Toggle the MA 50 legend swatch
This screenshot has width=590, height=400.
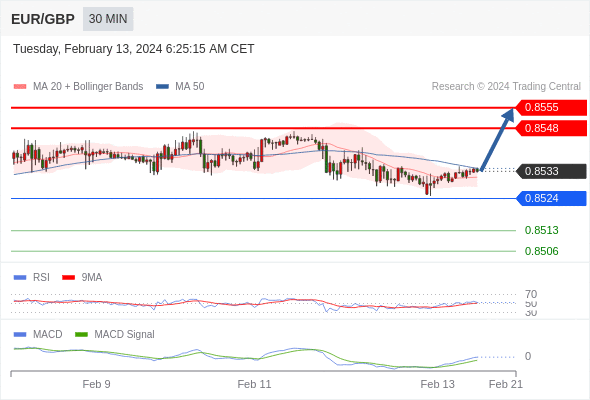pos(162,87)
